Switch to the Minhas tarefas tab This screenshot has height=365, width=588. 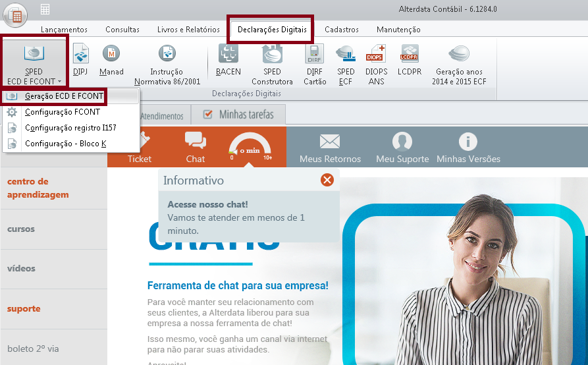click(x=238, y=115)
